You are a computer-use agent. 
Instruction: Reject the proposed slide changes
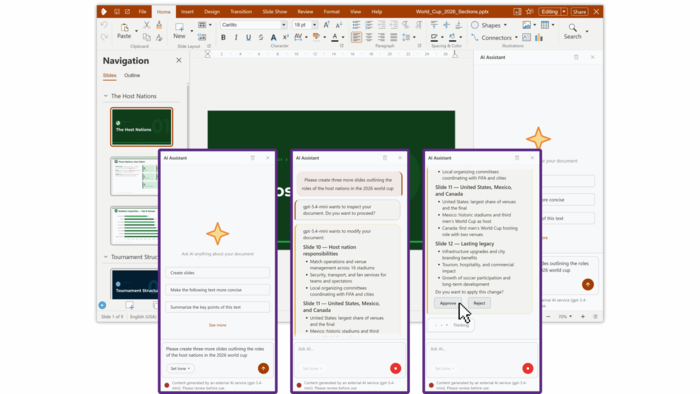(x=479, y=303)
